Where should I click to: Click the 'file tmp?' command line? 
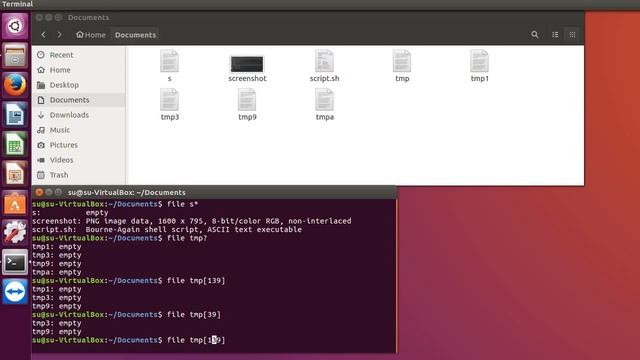pos(120,238)
